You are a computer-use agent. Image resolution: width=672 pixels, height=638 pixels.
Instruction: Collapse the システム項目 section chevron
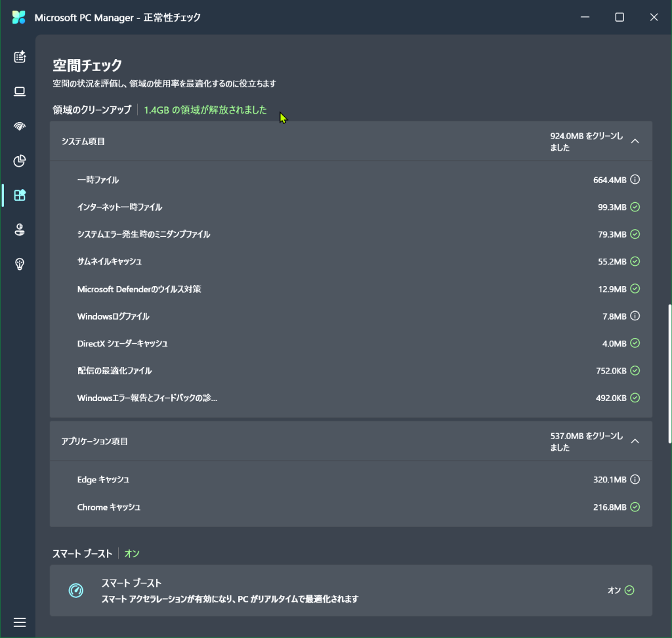click(635, 141)
